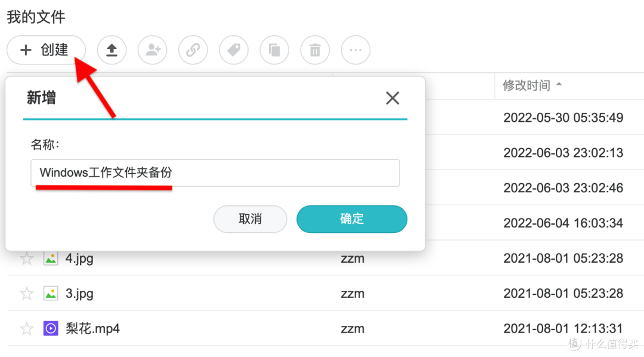The height and width of the screenshot is (357, 644).
Task: Click the copy files icon
Action: point(274,50)
